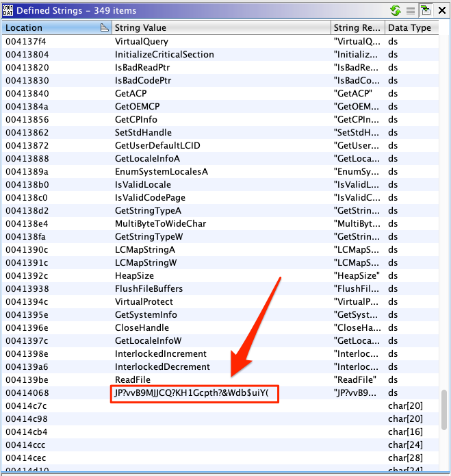Click the 0101 DAT window icon

pos(8,10)
